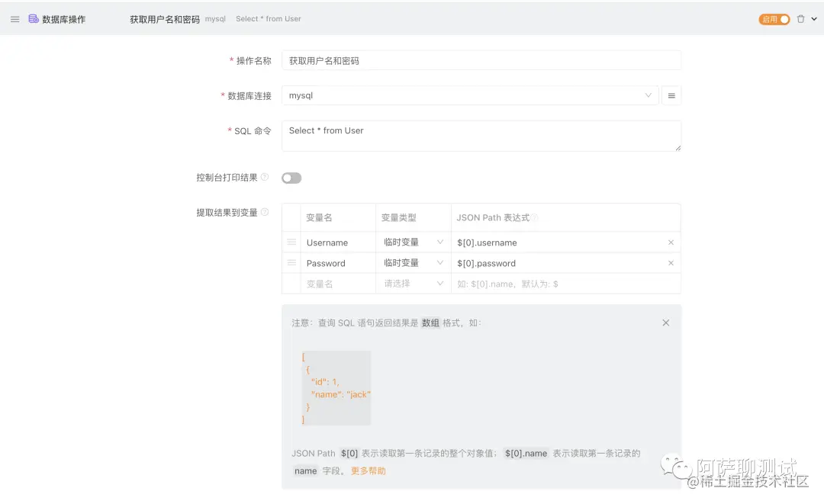
Task: Remove the Password row with its X icon
Action: click(x=671, y=263)
